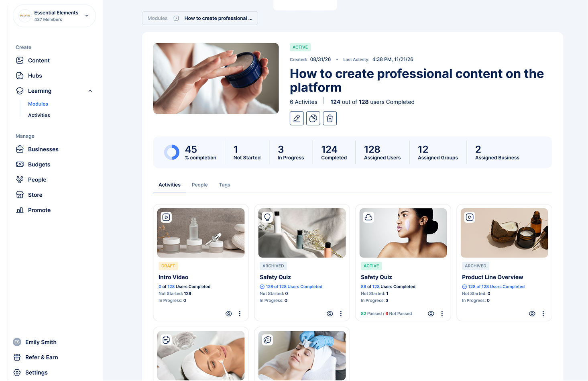Expand Essential Elements workspace dropdown
The image size is (588, 381).
click(87, 16)
